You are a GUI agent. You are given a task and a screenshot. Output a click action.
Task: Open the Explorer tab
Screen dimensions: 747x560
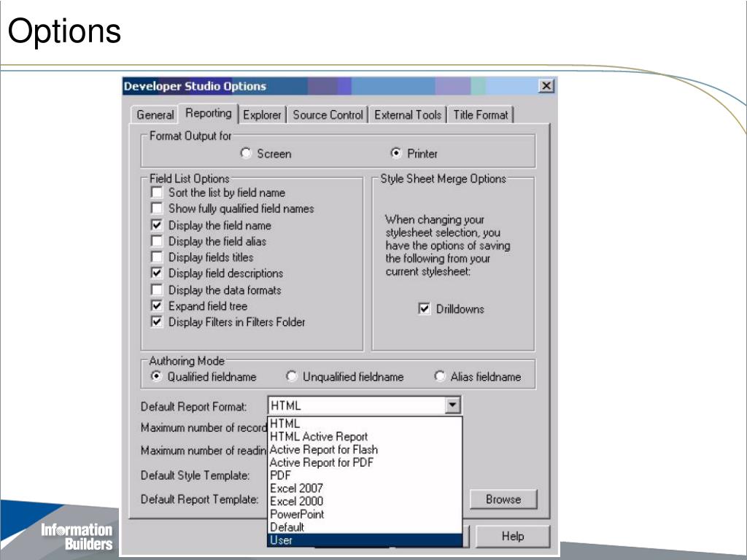[x=262, y=114]
